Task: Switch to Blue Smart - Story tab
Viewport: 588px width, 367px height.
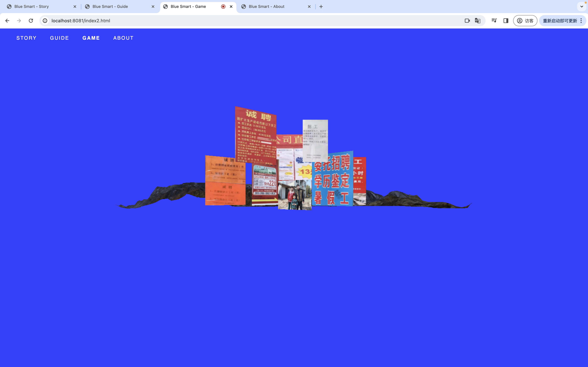Action: pos(32,7)
